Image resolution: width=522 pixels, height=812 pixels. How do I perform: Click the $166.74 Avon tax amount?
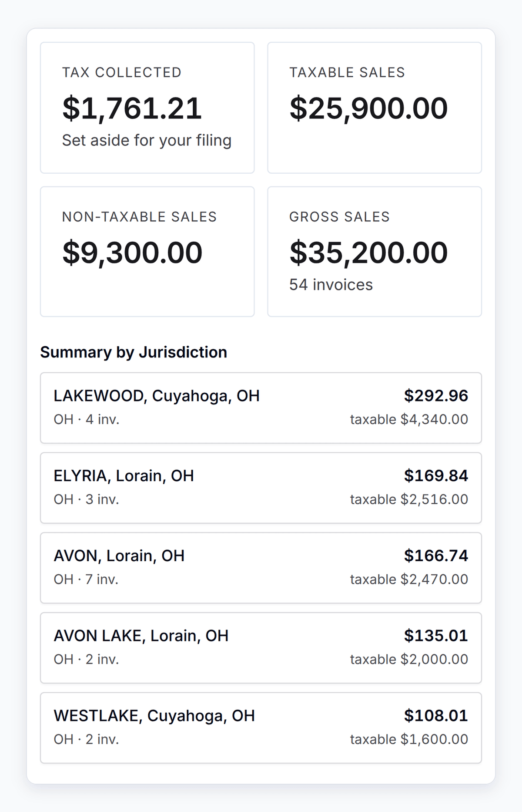pyautogui.click(x=436, y=556)
